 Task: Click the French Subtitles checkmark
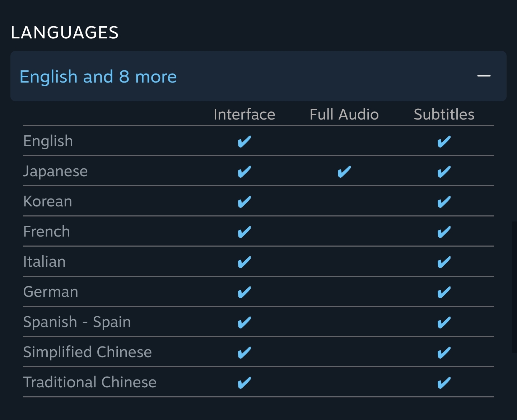(444, 232)
